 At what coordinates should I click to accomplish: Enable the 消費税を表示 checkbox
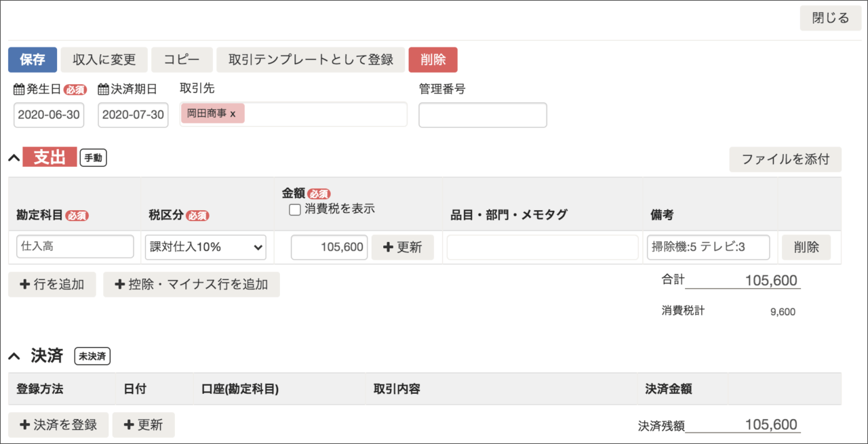295,209
